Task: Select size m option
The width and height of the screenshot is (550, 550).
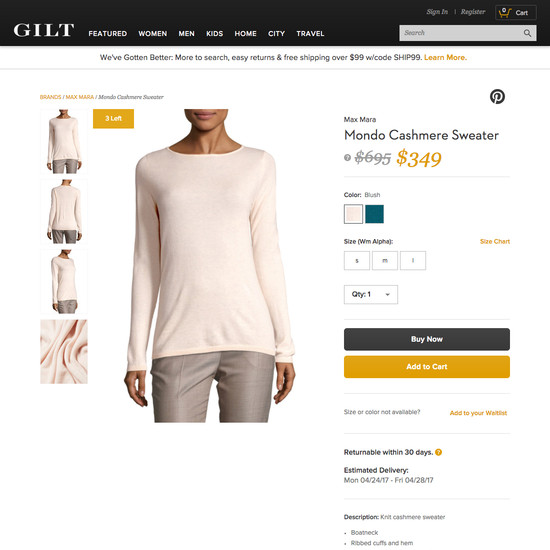Action: pyautogui.click(x=385, y=260)
